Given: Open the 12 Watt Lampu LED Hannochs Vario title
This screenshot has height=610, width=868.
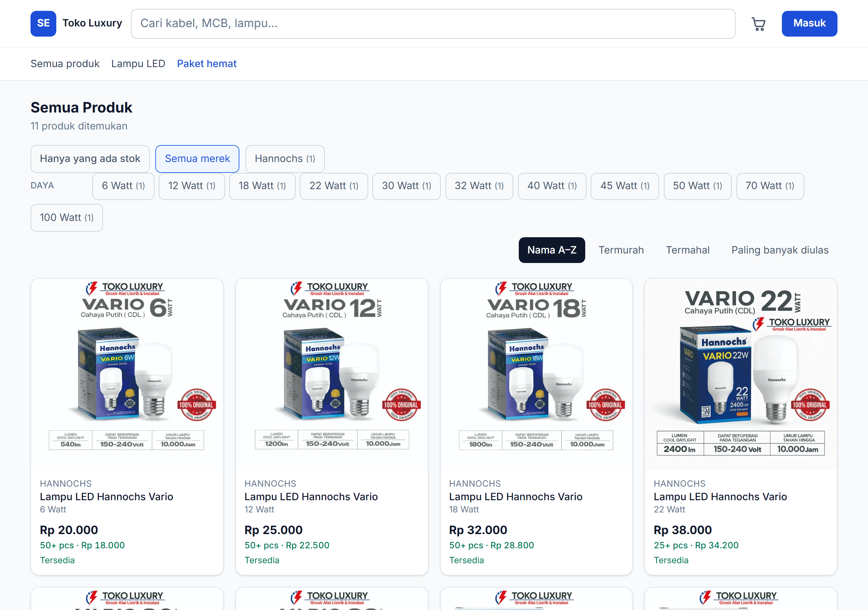Looking at the screenshot, I should [x=311, y=496].
